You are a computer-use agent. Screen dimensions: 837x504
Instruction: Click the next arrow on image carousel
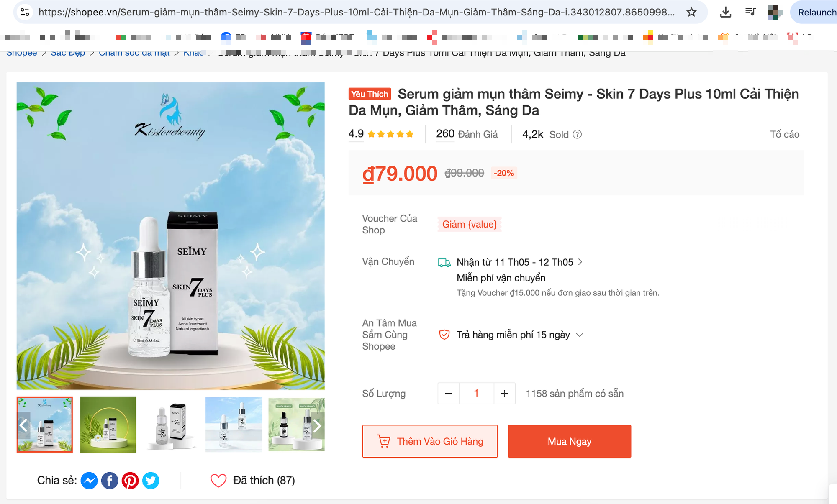pyautogui.click(x=317, y=425)
